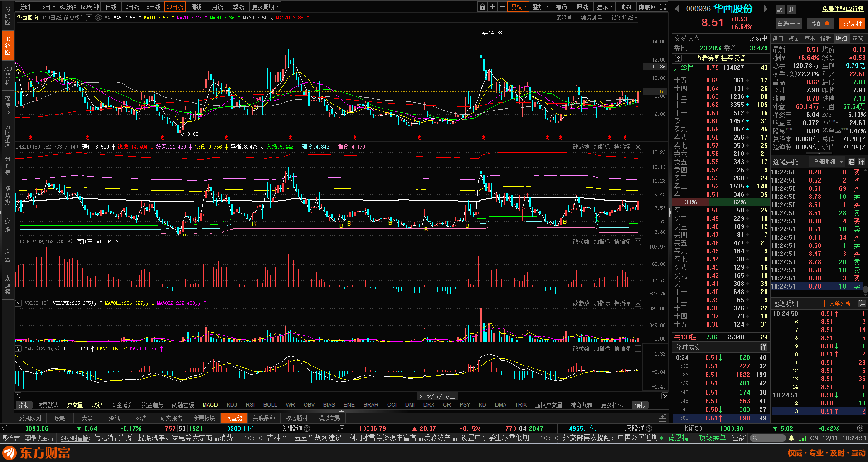The height and width of the screenshot is (462, 868).
Task: Expand 更多周期 period dropdown
Action: 266,7
